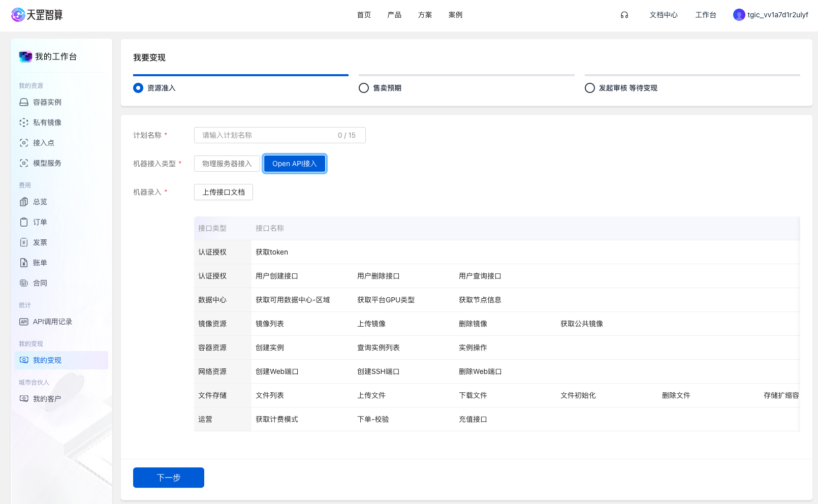Select the 资源准入 step radio
The image size is (818, 504).
click(138, 88)
